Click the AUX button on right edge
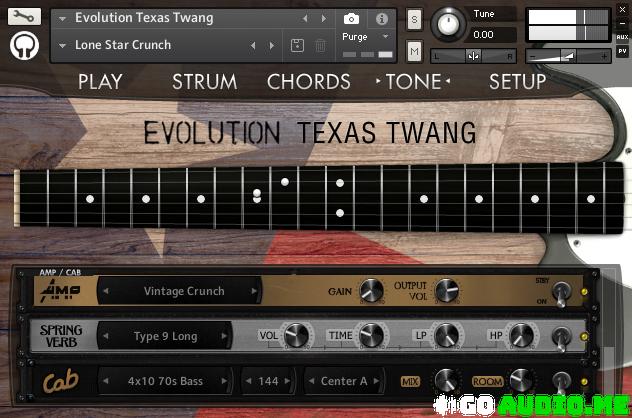The height and width of the screenshot is (418, 632). (x=622, y=37)
